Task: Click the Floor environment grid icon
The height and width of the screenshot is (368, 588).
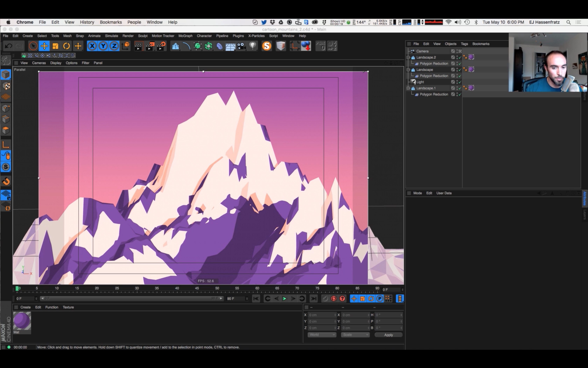Action: point(230,46)
